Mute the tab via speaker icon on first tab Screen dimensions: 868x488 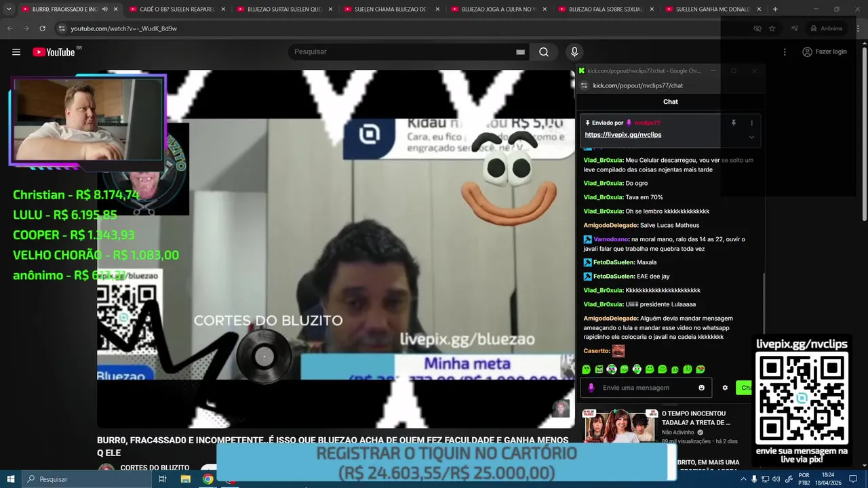[104, 9]
